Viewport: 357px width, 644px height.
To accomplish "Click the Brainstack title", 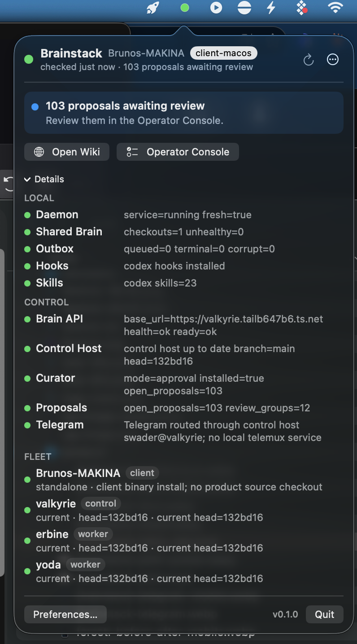I will tap(71, 53).
